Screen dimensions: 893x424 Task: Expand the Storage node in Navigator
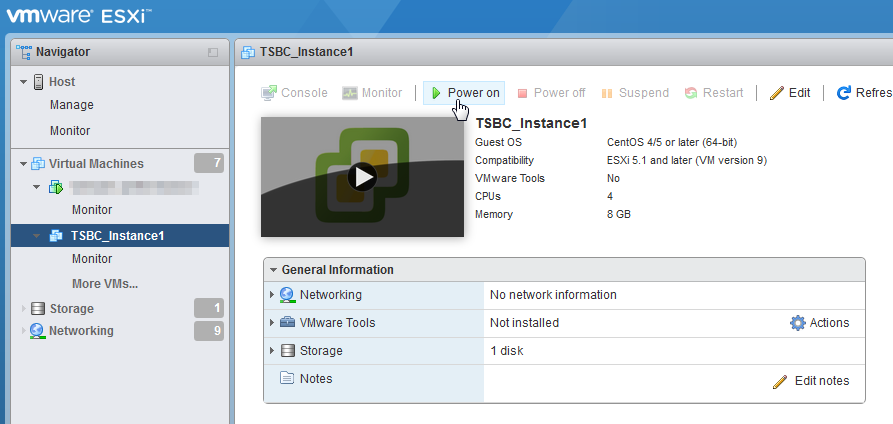[24, 308]
